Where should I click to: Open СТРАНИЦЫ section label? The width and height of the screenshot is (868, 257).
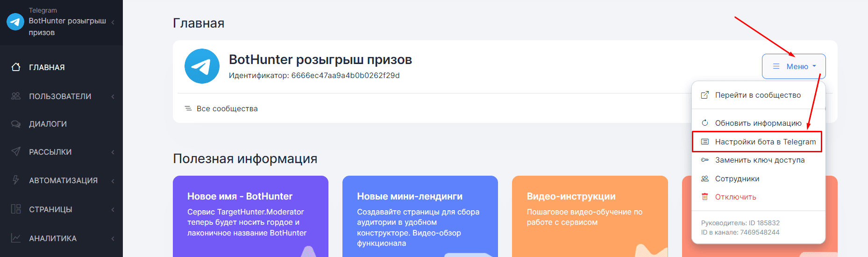(x=50, y=209)
